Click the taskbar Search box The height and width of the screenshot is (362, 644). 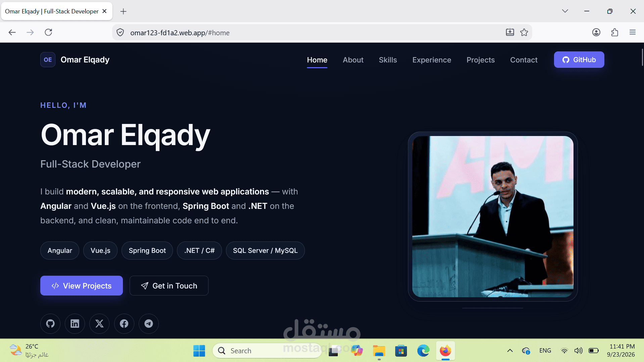tap(267, 351)
